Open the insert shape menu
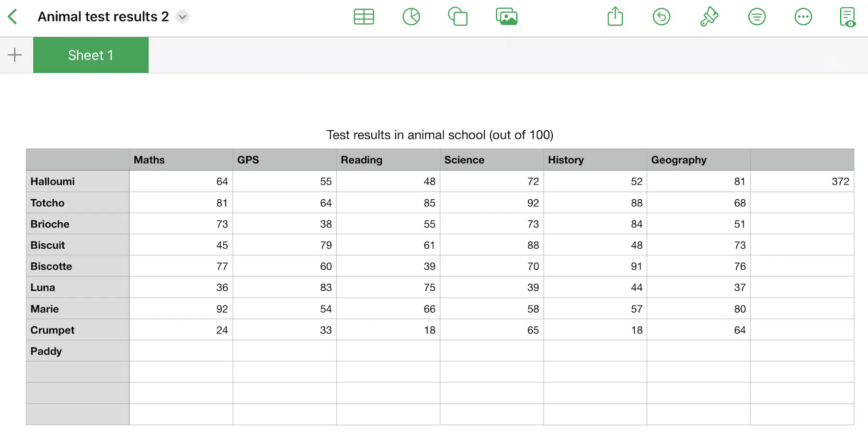This screenshot has width=868, height=433. click(458, 17)
